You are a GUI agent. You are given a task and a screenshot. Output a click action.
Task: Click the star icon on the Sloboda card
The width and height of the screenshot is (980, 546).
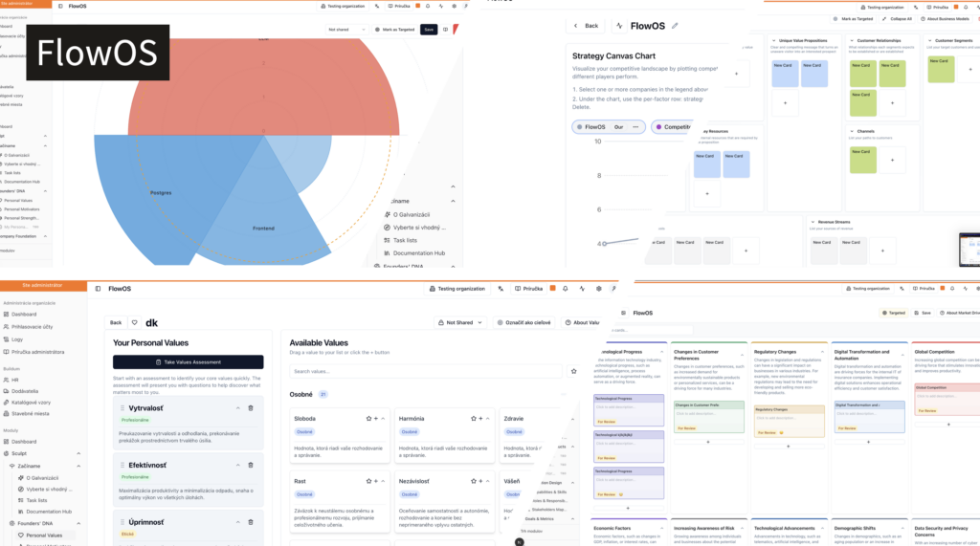pyautogui.click(x=368, y=419)
